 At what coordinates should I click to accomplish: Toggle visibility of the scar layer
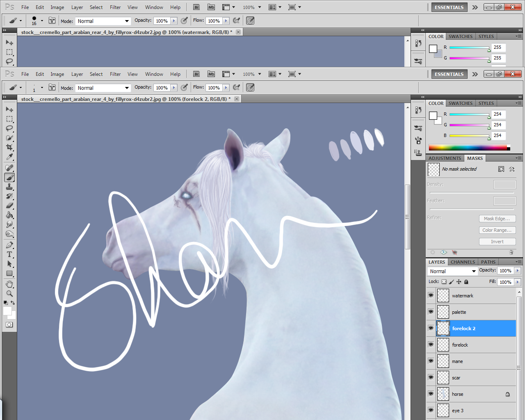click(431, 377)
